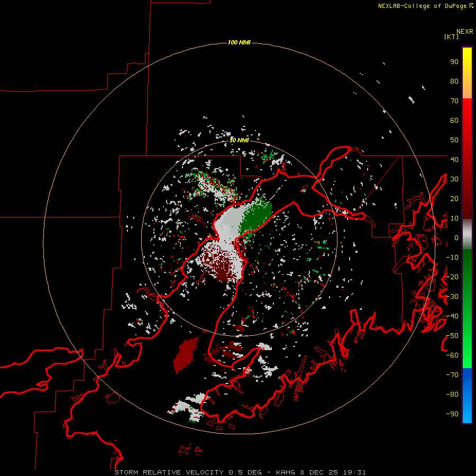Click the -90 value on the velocity scale

click(x=452, y=414)
